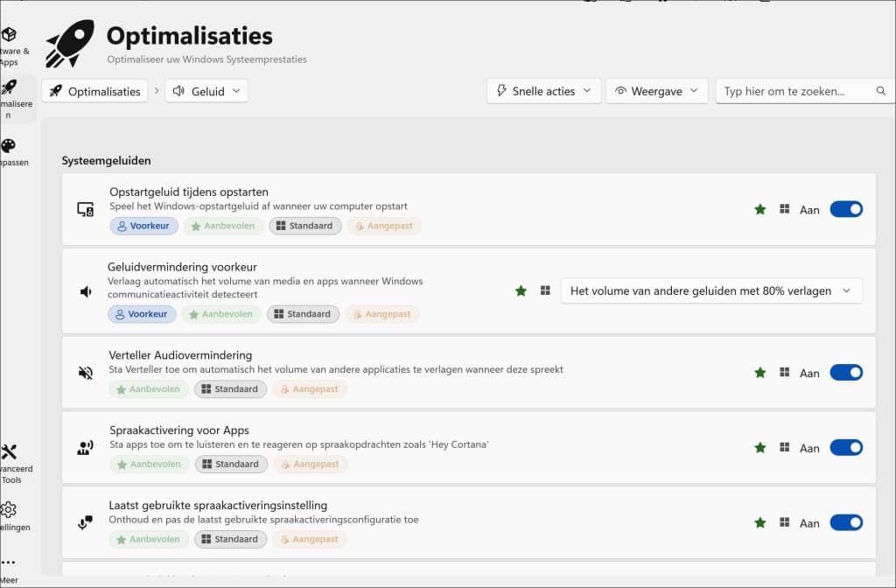Apply Aanbevolen preset for Opstartgeluid tijdens opstarten

[223, 226]
